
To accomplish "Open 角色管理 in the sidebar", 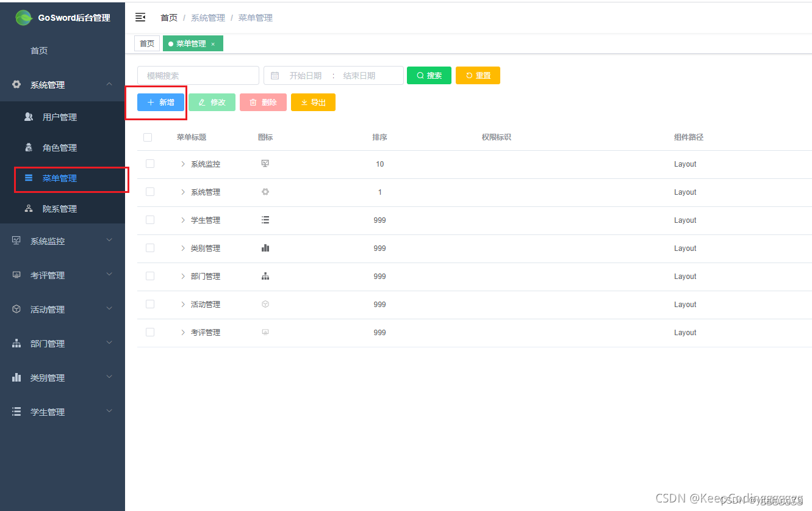I will pyautogui.click(x=62, y=147).
